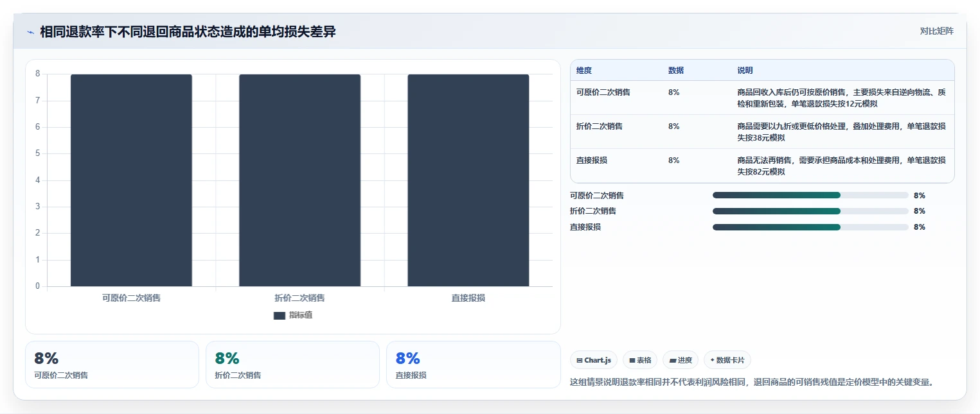Click the 8% cell in 直接报损 table row
980x414 pixels.
tap(673, 160)
